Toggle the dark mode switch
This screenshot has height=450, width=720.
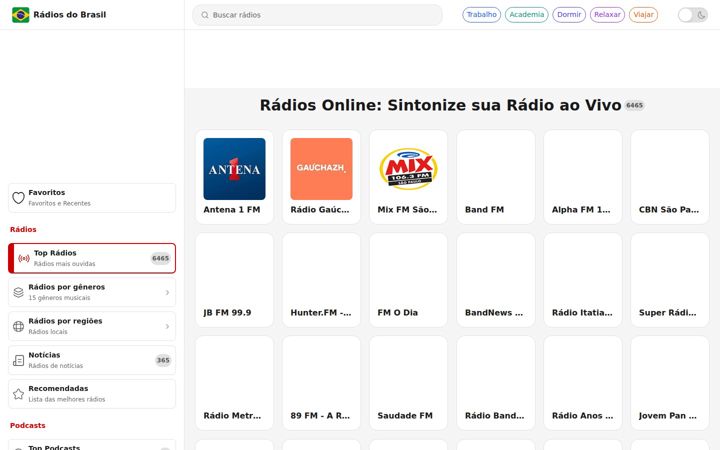click(693, 15)
